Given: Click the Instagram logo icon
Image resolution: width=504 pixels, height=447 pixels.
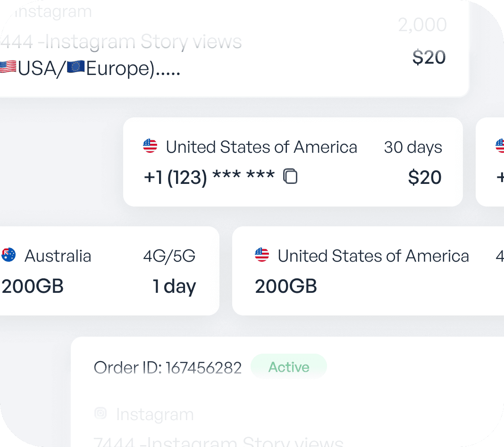Looking at the screenshot, I should 101,414.
